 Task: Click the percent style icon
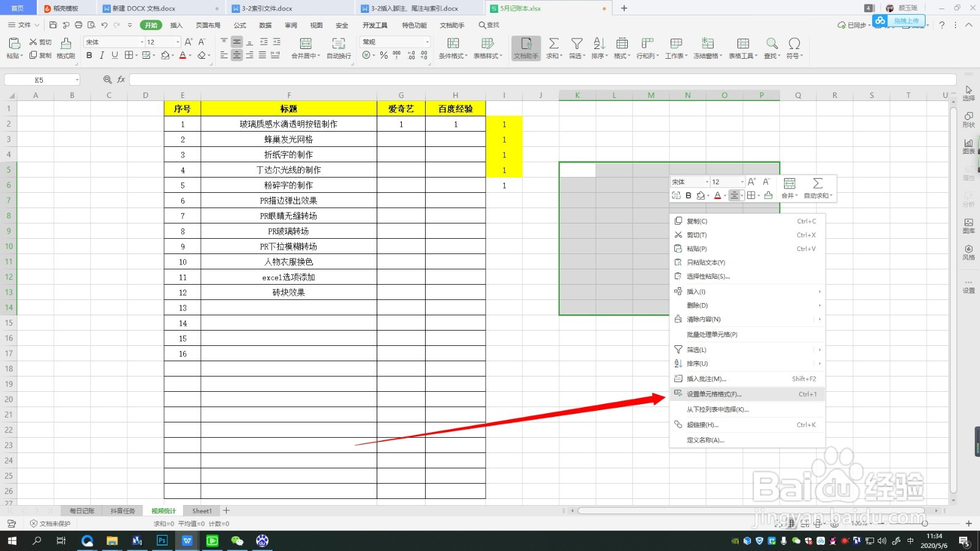383,55
